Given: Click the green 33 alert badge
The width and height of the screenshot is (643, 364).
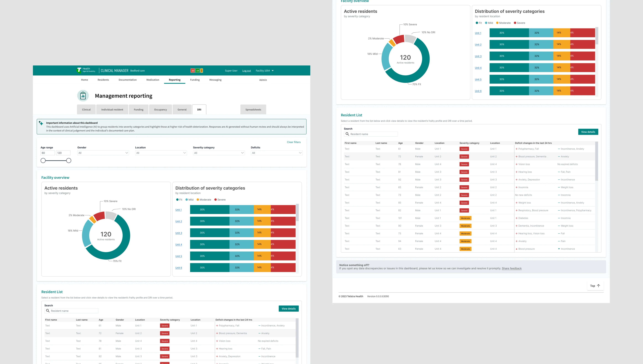Looking at the screenshot, I should click(197, 71).
